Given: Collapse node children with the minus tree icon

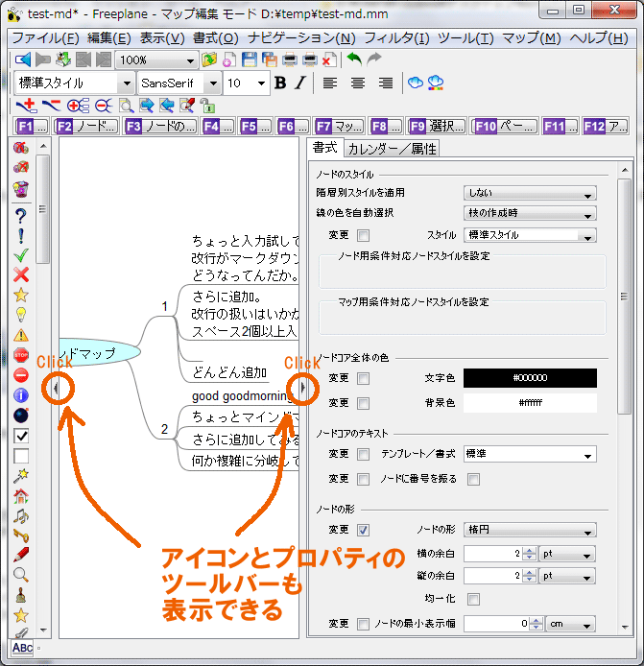Looking at the screenshot, I should tap(104, 106).
